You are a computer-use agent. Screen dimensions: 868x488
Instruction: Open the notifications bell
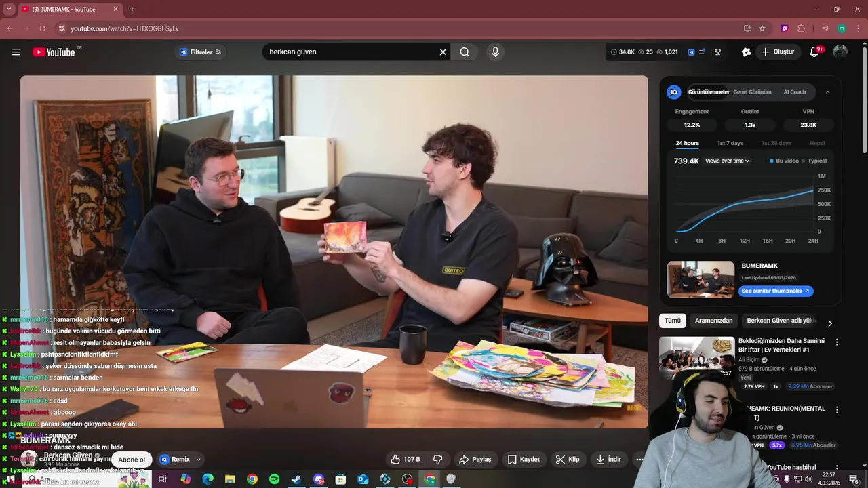(814, 52)
